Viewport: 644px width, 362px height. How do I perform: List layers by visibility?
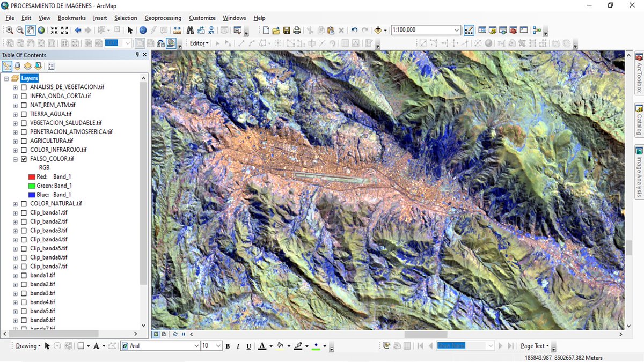tap(28, 67)
